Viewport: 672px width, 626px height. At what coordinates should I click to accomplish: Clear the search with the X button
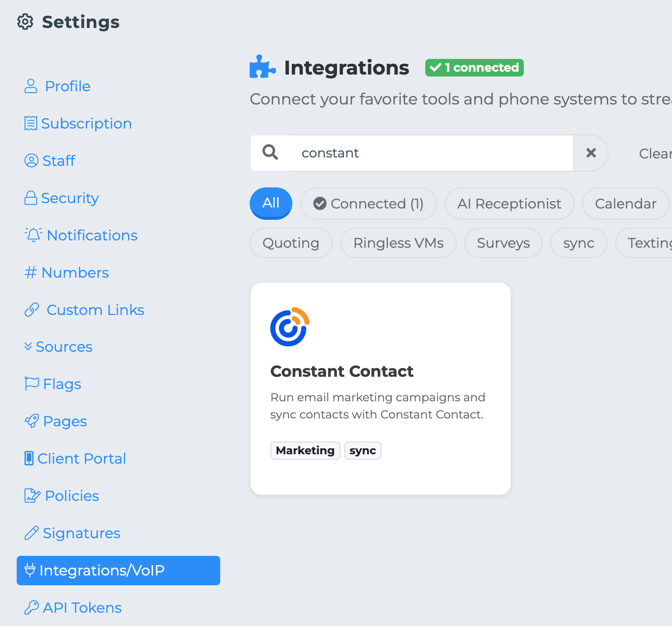point(591,153)
